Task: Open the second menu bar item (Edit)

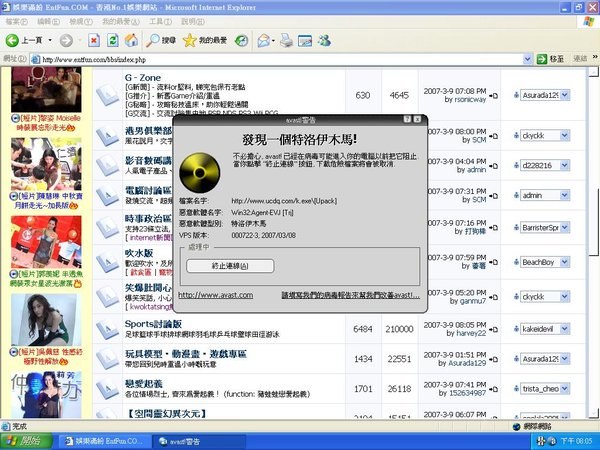Action: click(48, 22)
